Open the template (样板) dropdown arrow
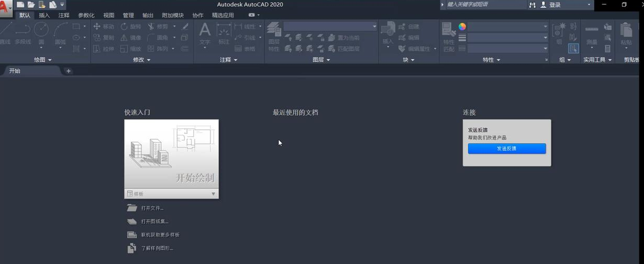644x264 pixels. pos(213,194)
